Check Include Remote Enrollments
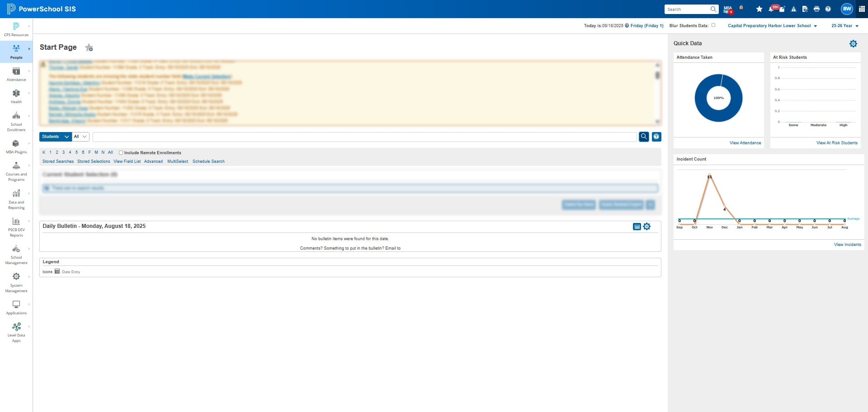 tap(121, 153)
